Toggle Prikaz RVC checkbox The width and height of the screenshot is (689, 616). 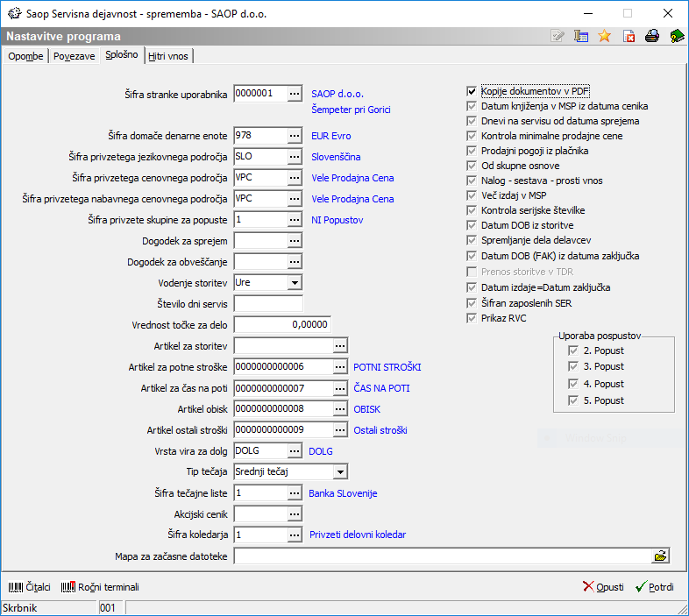tap(472, 318)
